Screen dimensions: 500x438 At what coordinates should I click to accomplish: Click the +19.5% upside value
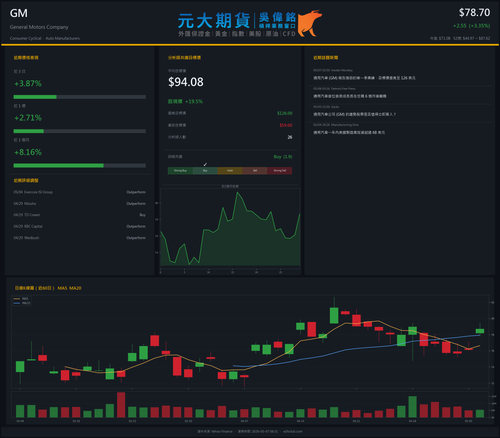point(194,101)
